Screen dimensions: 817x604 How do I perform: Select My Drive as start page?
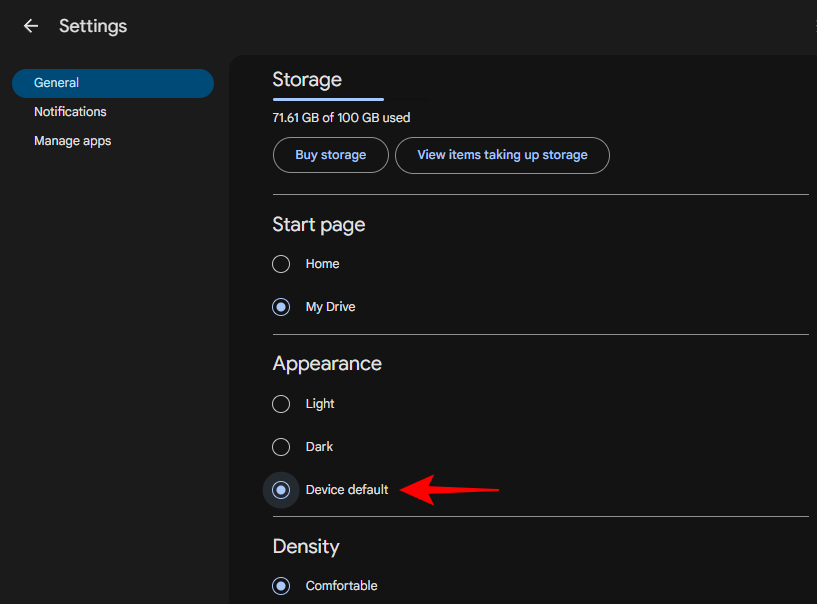(281, 307)
